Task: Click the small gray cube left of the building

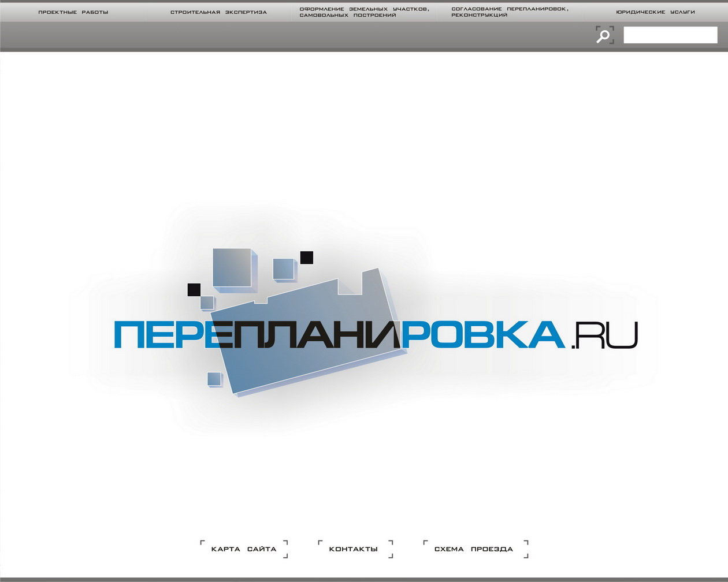Action: [x=208, y=303]
